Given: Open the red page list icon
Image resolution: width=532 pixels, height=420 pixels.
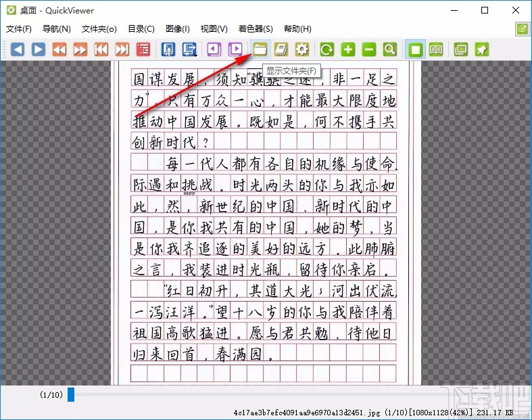Looking at the screenshot, I should [143, 49].
